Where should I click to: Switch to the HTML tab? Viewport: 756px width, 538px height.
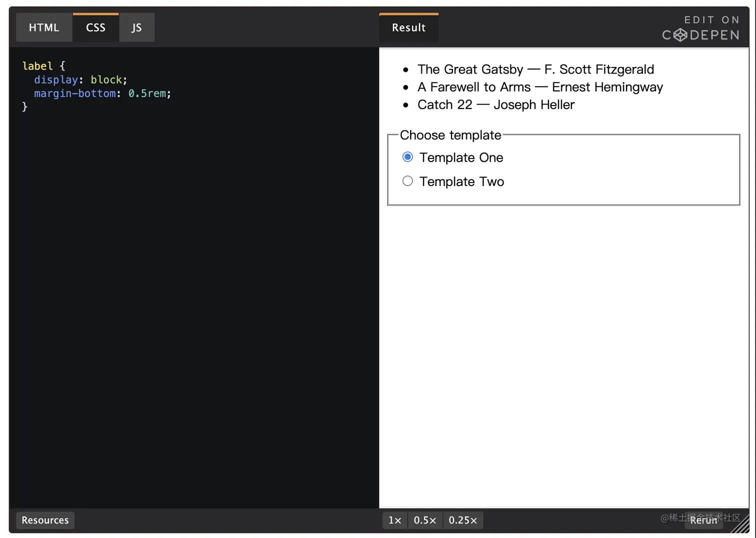tap(44, 27)
